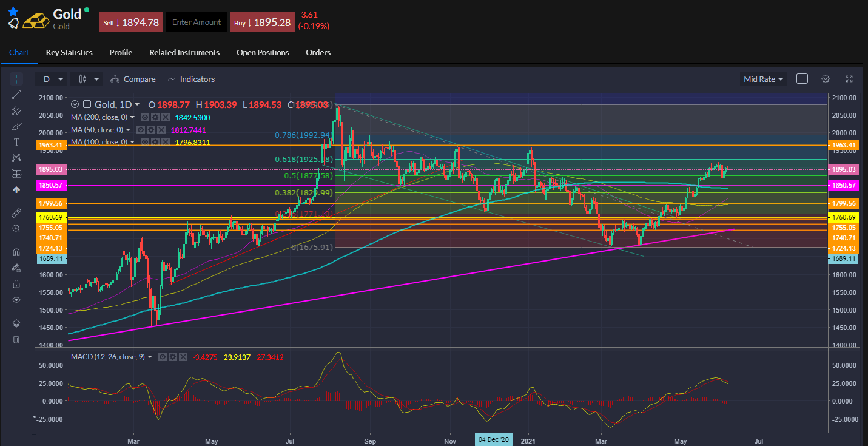Click the collapse arrow beside MACD pane
868x446 pixels.
[x=34, y=417]
